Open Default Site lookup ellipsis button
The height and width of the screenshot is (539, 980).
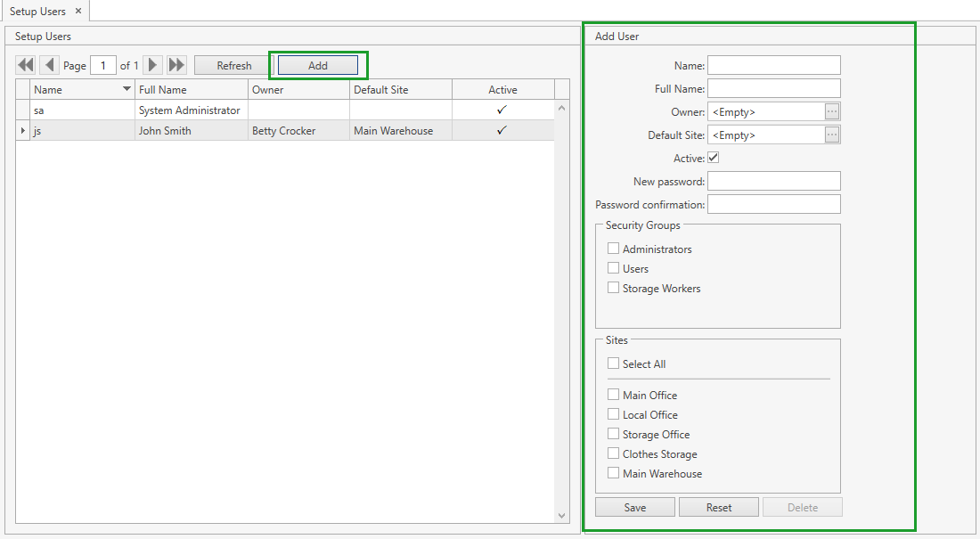[x=832, y=135]
